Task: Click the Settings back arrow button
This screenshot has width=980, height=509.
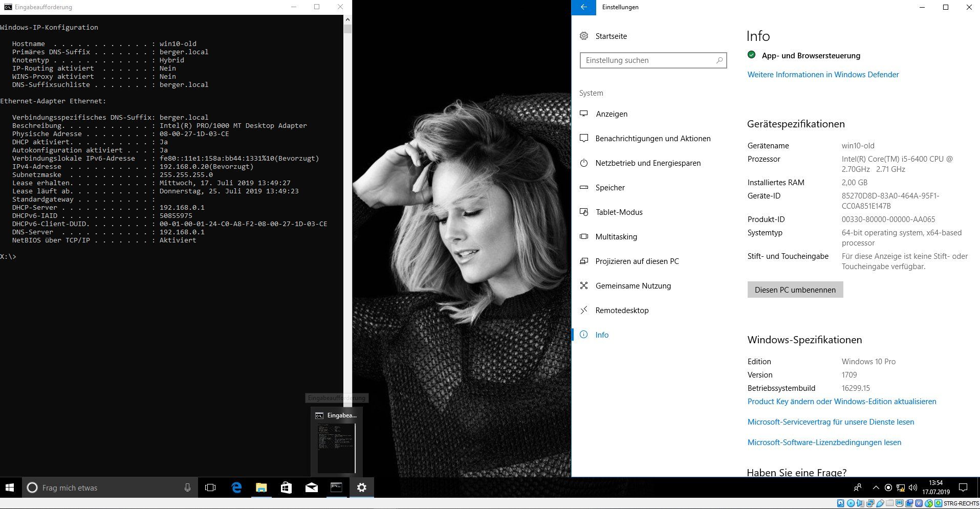Action: (583, 7)
